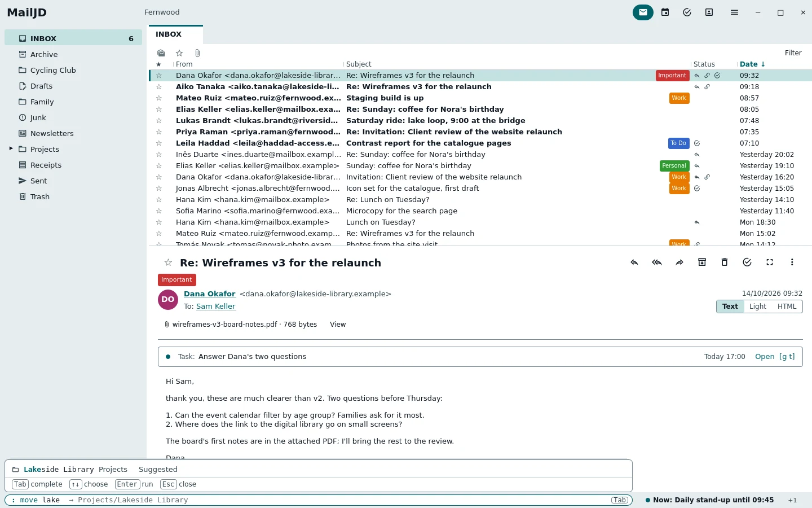Image resolution: width=812 pixels, height=508 pixels.
Task: Sort messages by the Date column
Action: (752, 64)
